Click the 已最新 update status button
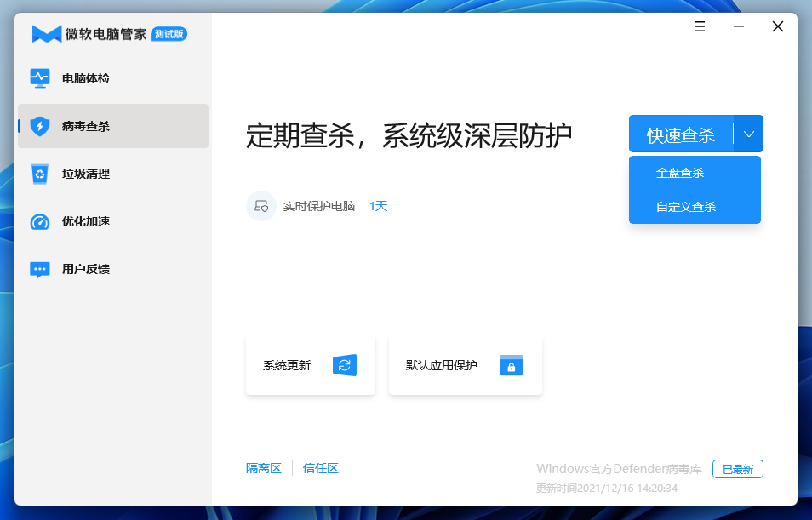Viewport: 812px width, 520px height. coord(737,469)
